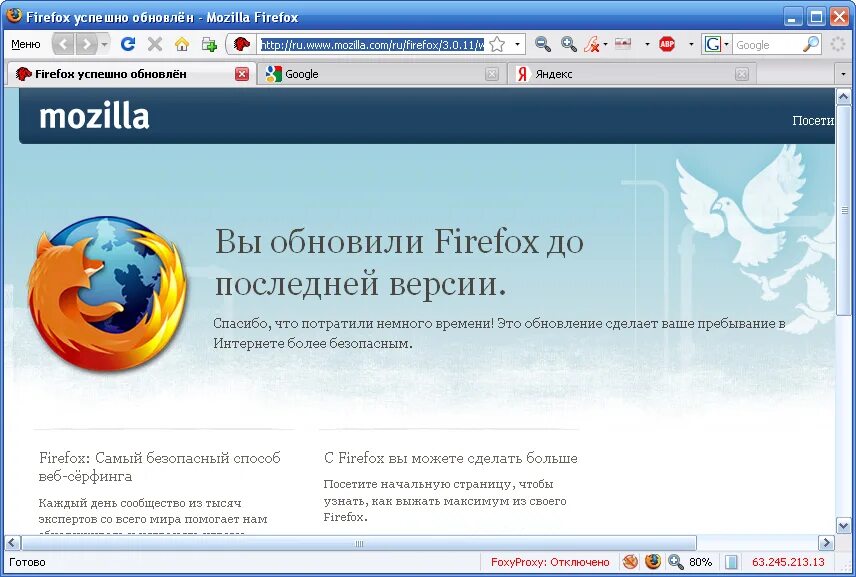Viewport: 856px width, 577px height.
Task: Click the IP address 63.245.213.13
Action: tap(788, 562)
